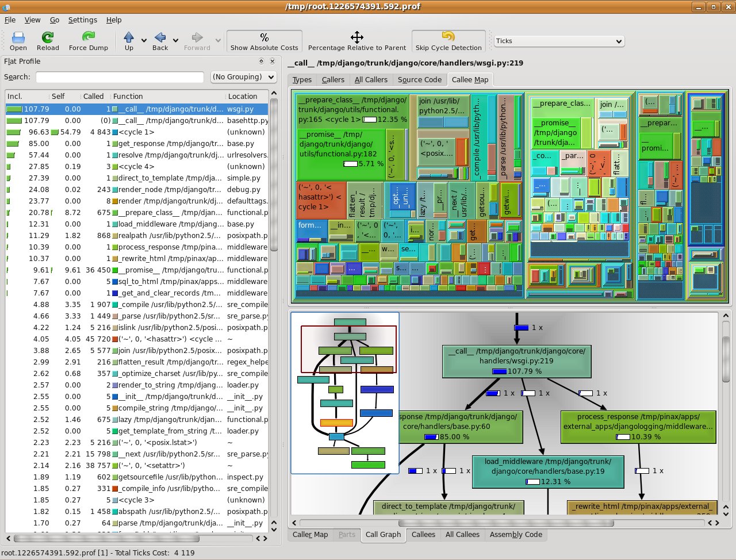This screenshot has width=736, height=560.
Task: Click the __prepare_class__ block in callee map
Action: coord(352,110)
